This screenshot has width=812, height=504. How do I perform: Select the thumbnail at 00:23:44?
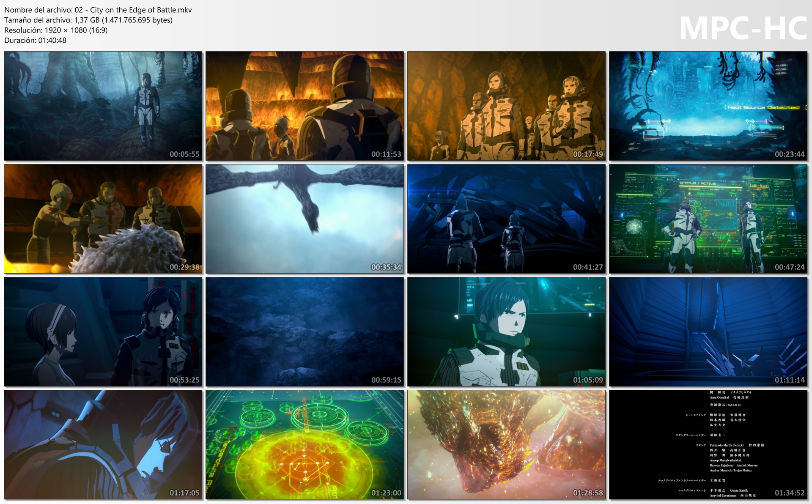point(708,106)
